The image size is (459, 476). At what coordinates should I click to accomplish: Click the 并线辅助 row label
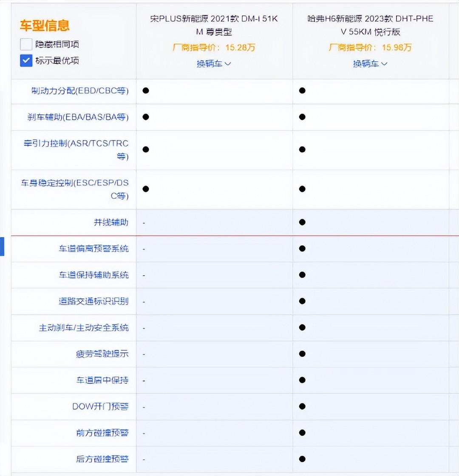pos(111,222)
